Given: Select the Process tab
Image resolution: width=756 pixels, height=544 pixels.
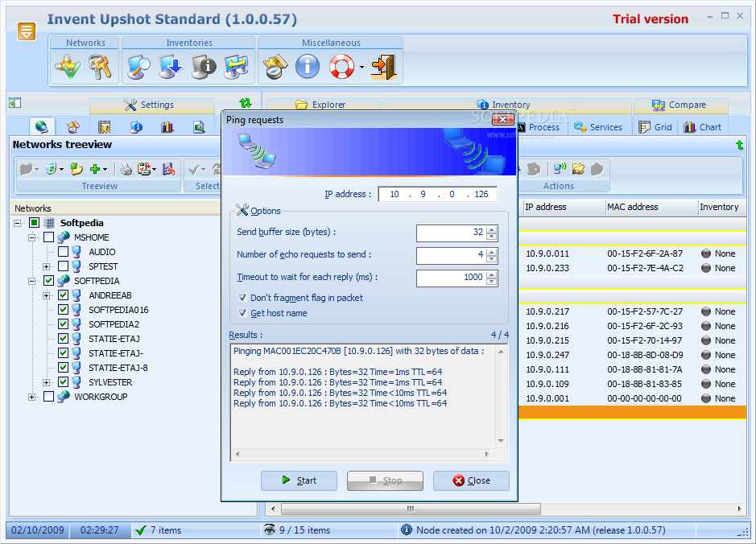Looking at the screenshot, I should [542, 127].
